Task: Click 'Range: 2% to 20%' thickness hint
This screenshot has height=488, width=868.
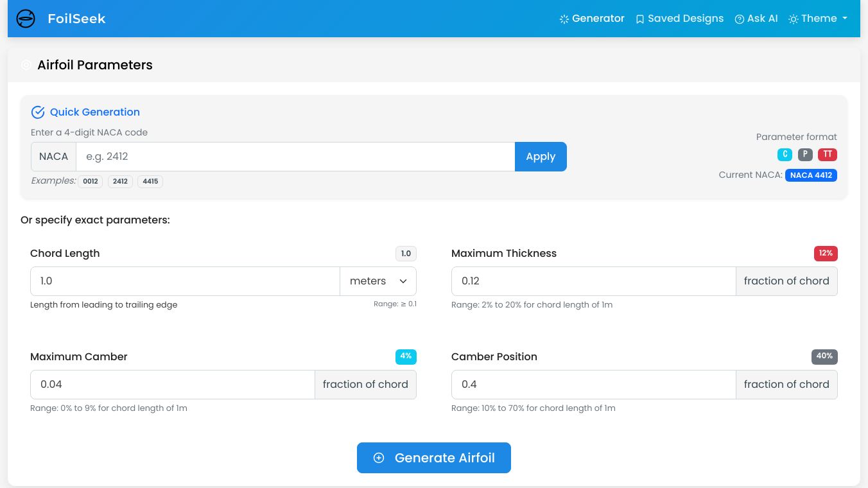Action: coord(532,305)
